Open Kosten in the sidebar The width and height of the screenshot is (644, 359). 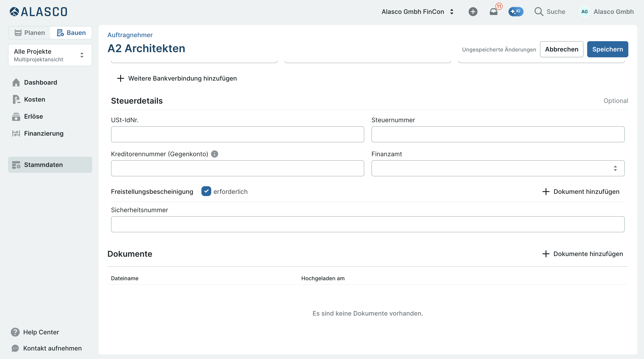(x=50, y=100)
